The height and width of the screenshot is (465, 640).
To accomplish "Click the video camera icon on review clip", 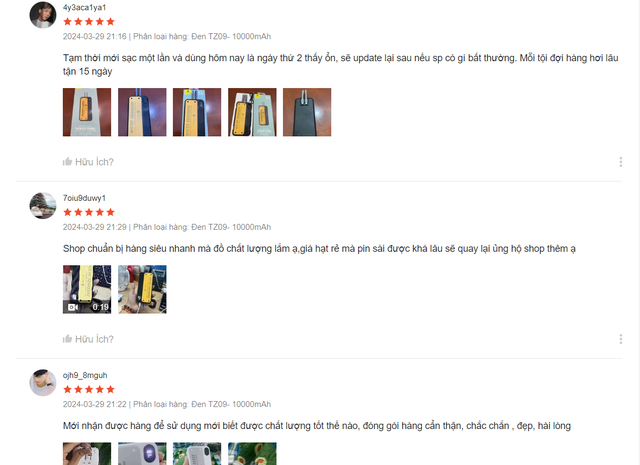I will pyautogui.click(x=73, y=307).
